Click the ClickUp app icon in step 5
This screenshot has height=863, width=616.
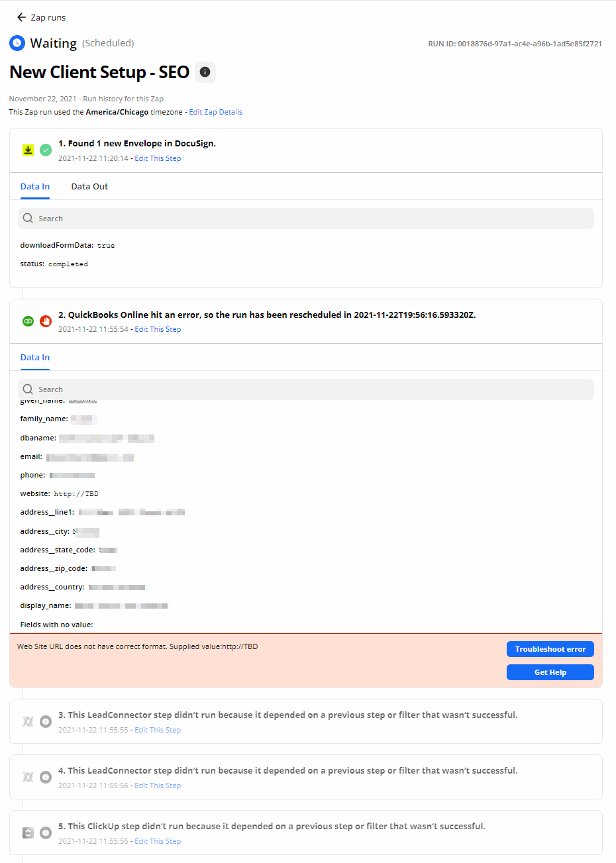[x=28, y=833]
